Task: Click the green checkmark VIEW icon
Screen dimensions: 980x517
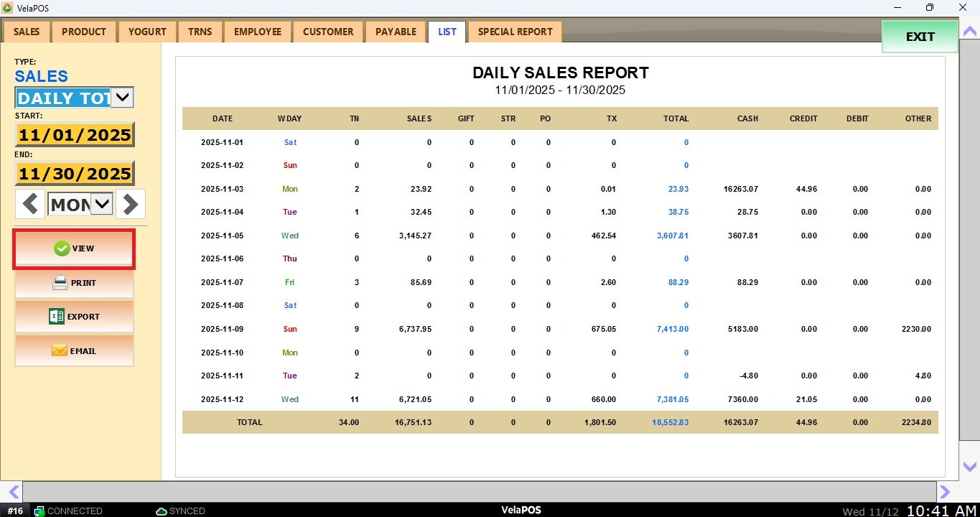Action: pyautogui.click(x=62, y=248)
